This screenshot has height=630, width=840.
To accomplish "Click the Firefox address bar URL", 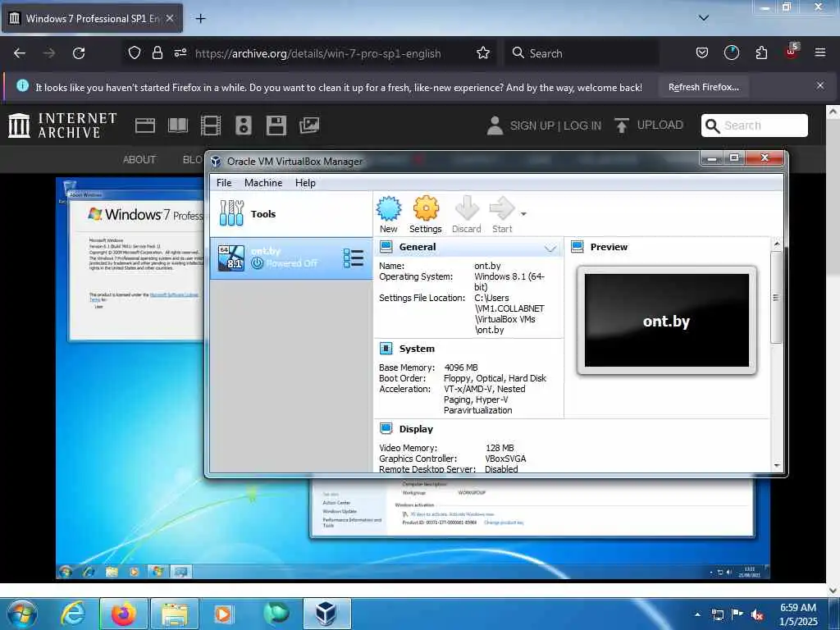I will (x=317, y=53).
